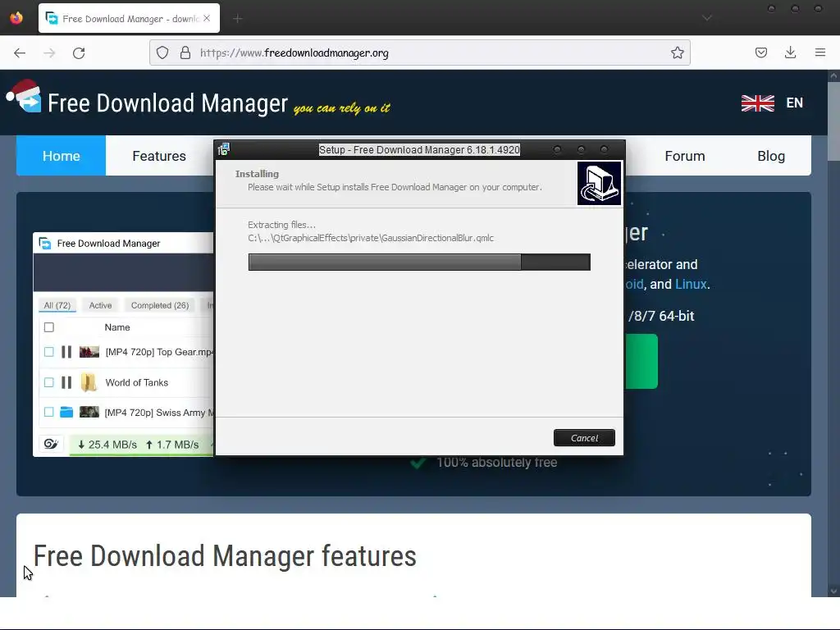Click the Firefox logo icon

tap(16, 18)
